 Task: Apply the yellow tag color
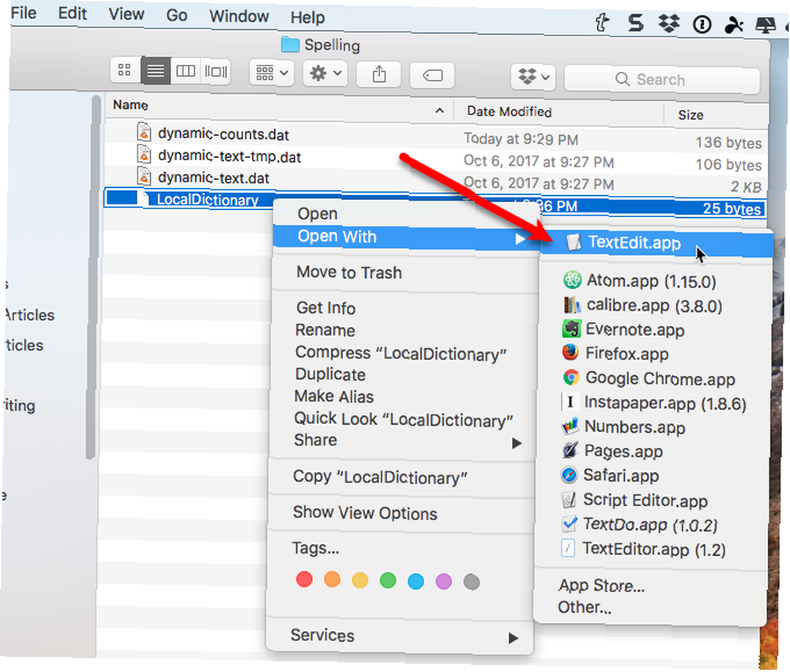(x=359, y=580)
